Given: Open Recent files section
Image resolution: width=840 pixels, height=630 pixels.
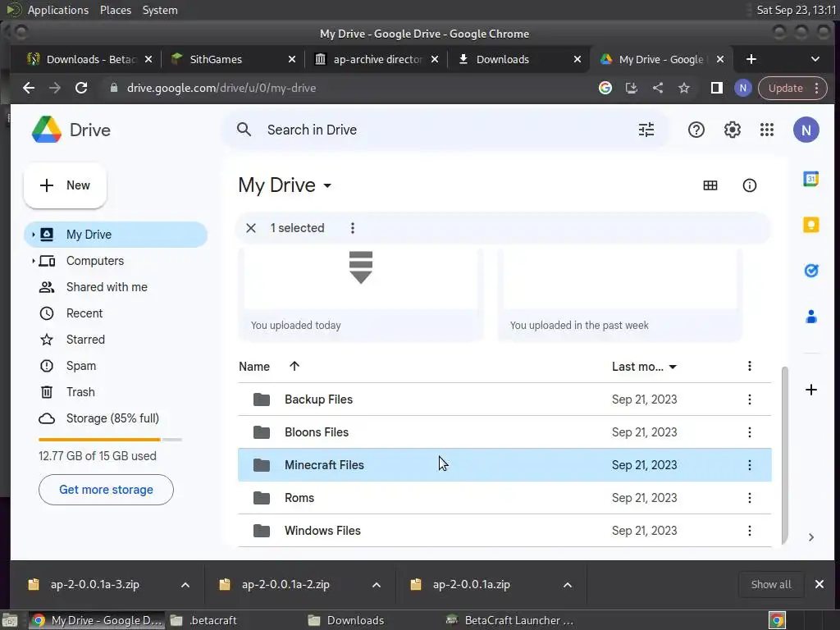Looking at the screenshot, I should [x=84, y=313].
